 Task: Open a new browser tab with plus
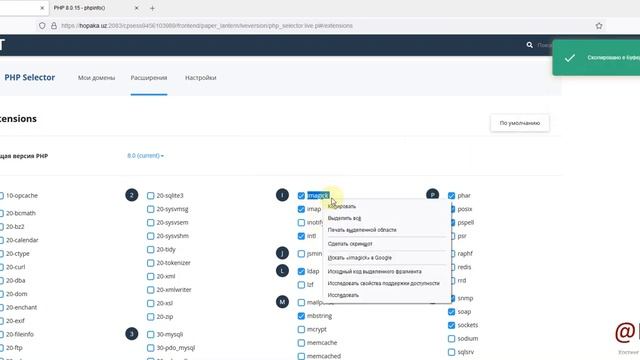(x=152, y=8)
